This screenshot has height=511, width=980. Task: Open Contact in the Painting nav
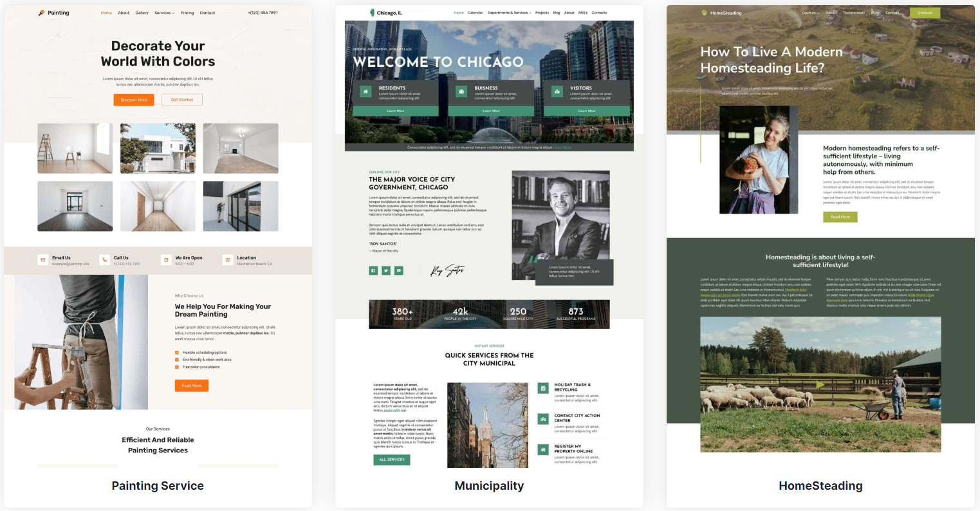coord(207,13)
